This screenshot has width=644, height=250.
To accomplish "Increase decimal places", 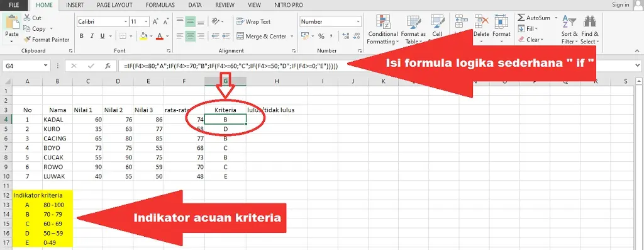I will 345,36.
